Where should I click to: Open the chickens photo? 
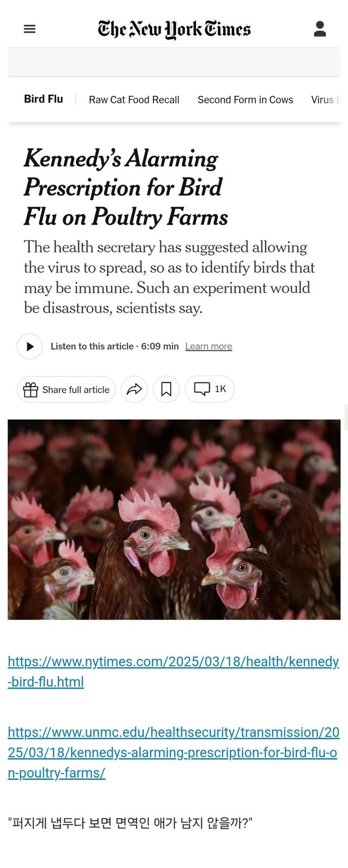pos(174,519)
